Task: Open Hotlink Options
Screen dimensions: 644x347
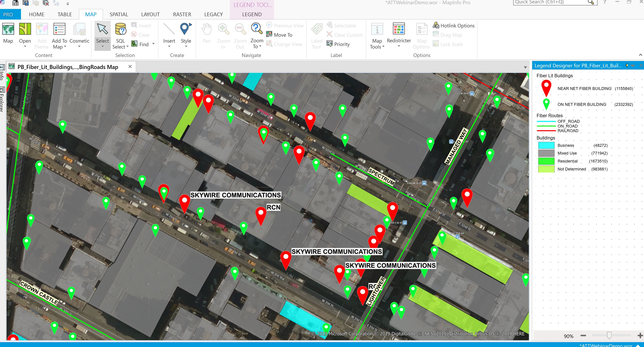Action: click(x=454, y=26)
